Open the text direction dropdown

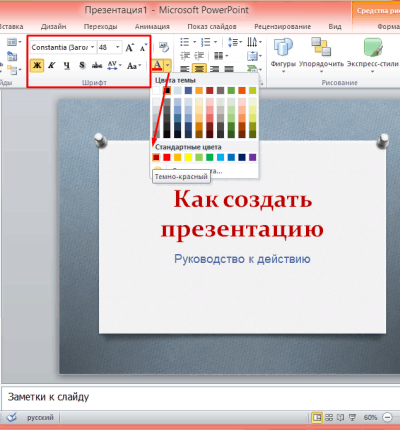[254, 42]
